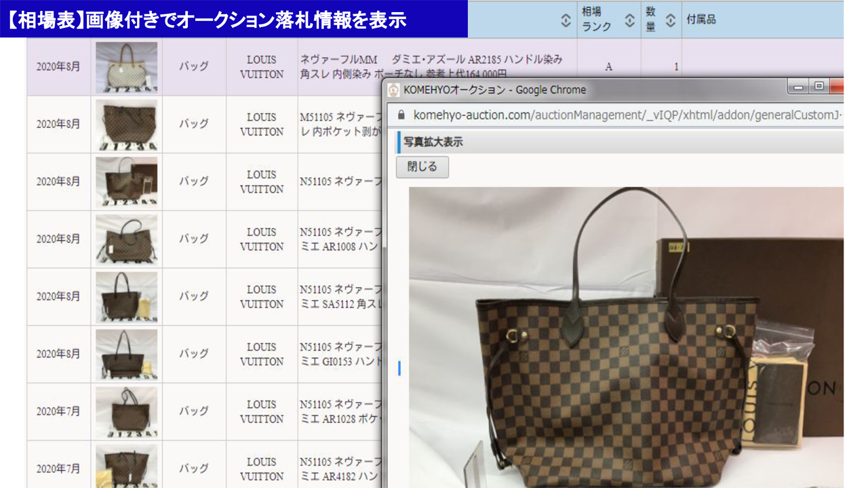Click LOUIS VUITTON in the AR4182 row
The width and height of the screenshot is (868, 488).
[x=262, y=469]
